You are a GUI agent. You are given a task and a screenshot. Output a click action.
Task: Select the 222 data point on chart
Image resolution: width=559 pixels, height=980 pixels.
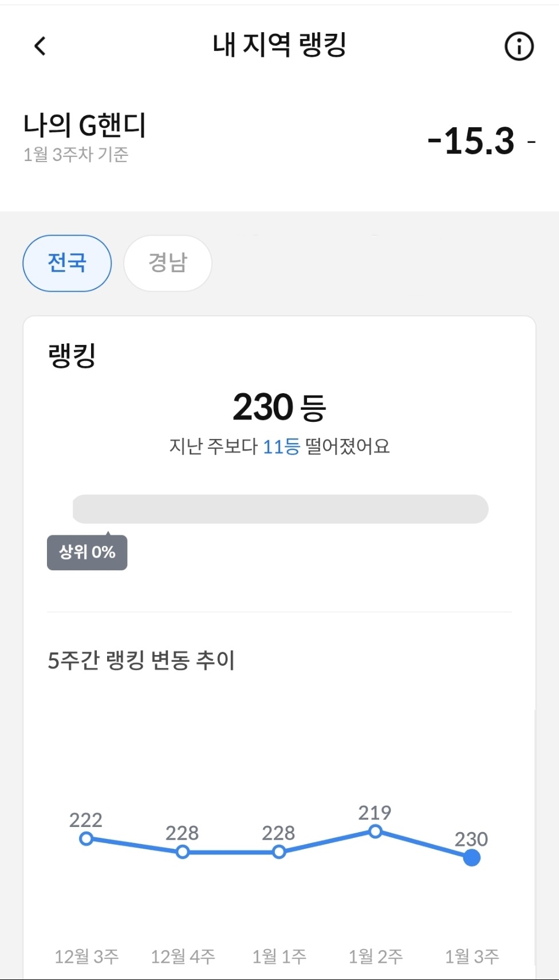(x=86, y=839)
